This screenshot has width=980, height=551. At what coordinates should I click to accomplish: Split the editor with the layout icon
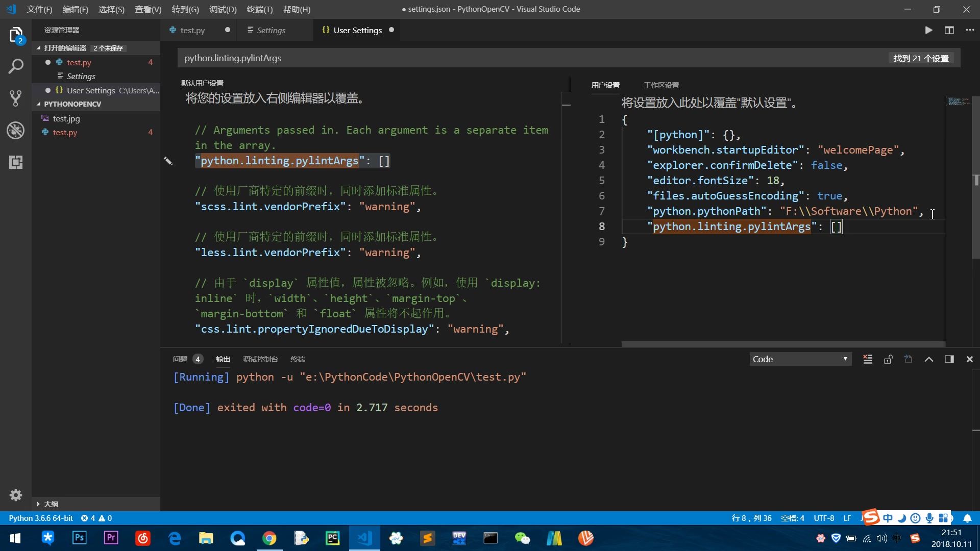click(x=949, y=30)
